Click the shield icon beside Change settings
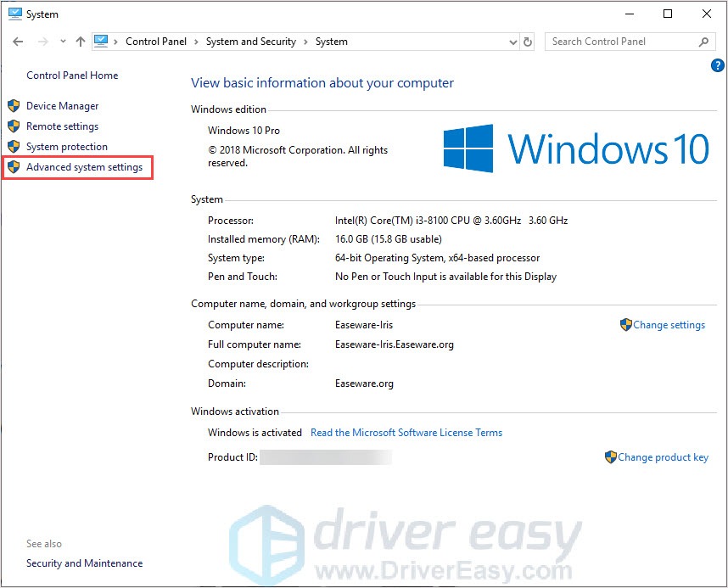 [624, 324]
